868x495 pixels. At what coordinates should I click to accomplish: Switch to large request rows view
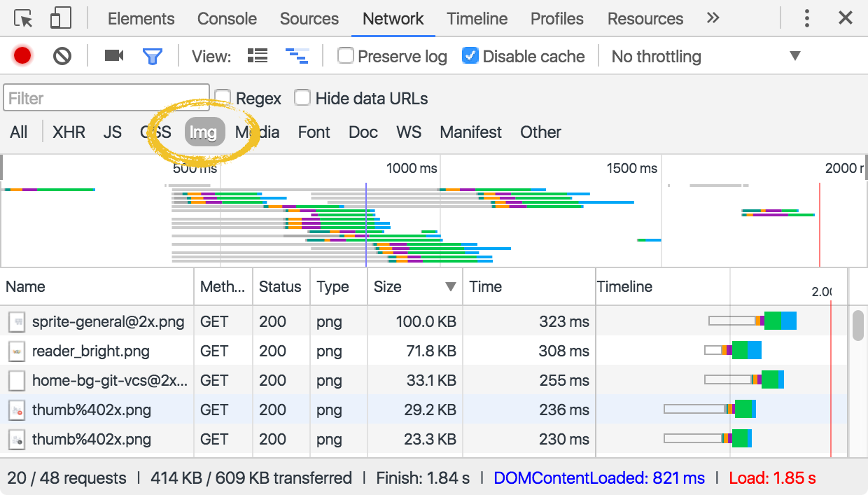257,56
